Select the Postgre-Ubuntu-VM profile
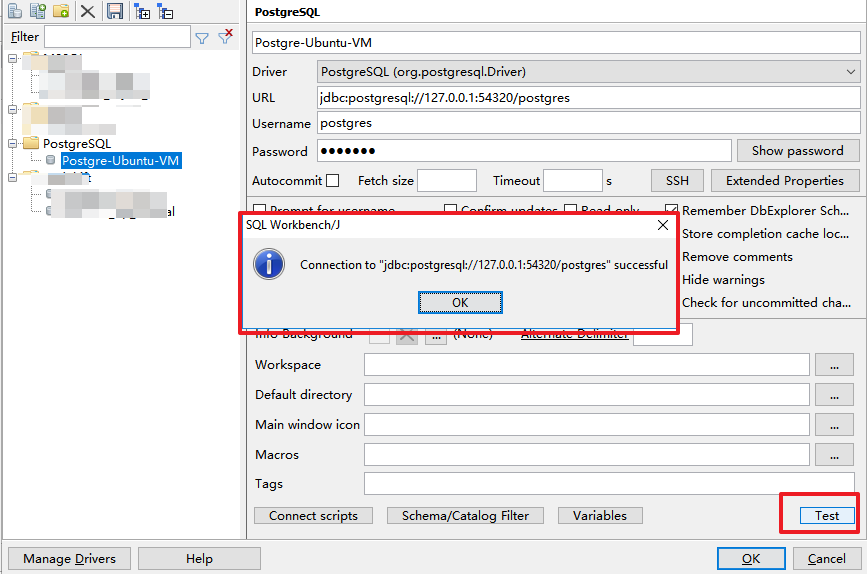Image resolution: width=867 pixels, height=574 pixels. [x=121, y=160]
